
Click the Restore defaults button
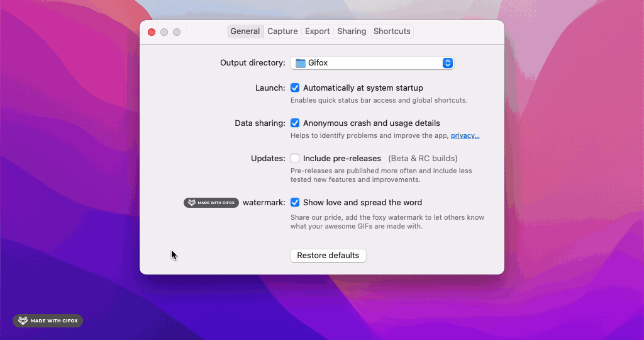[328, 255]
